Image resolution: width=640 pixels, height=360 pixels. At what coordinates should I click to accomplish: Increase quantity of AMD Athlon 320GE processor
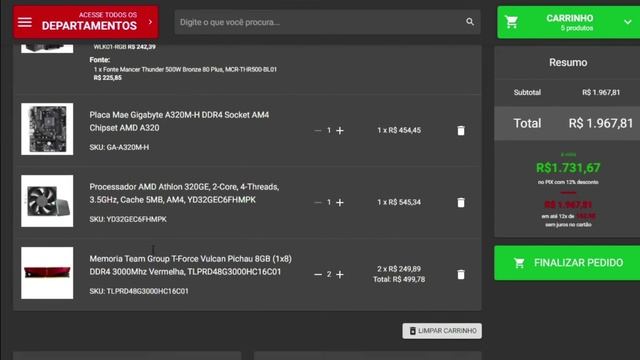[x=340, y=202]
